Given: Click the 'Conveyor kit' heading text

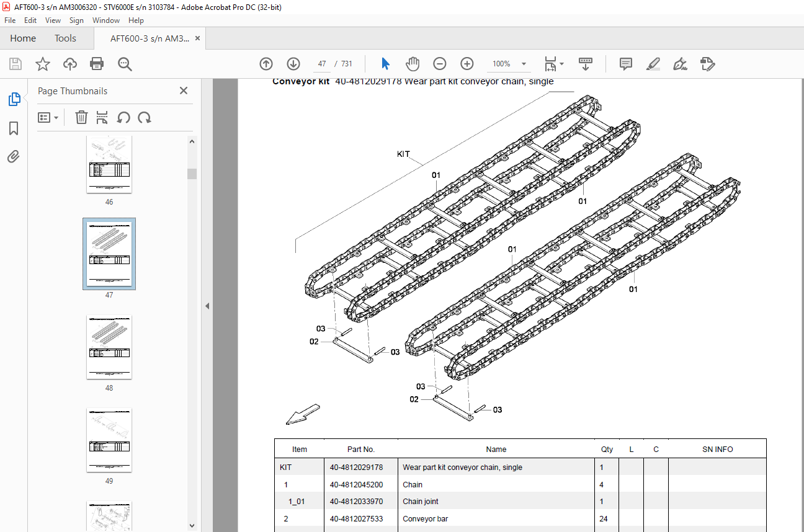Looking at the screenshot, I should point(301,81).
